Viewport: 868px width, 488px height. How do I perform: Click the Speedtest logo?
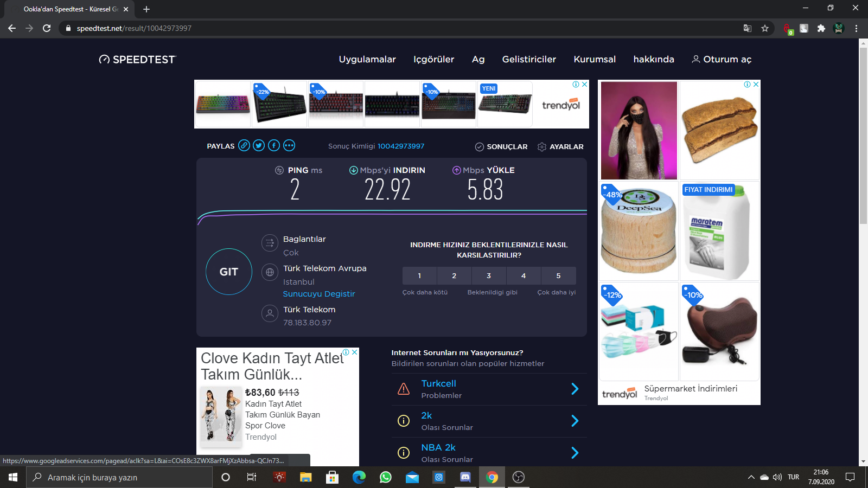138,59
